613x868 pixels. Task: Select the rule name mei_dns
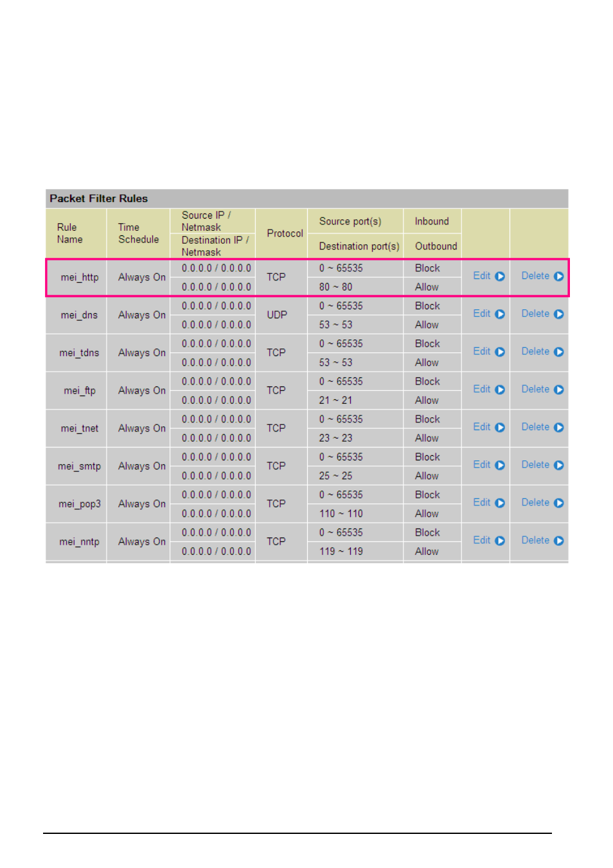[x=80, y=315]
